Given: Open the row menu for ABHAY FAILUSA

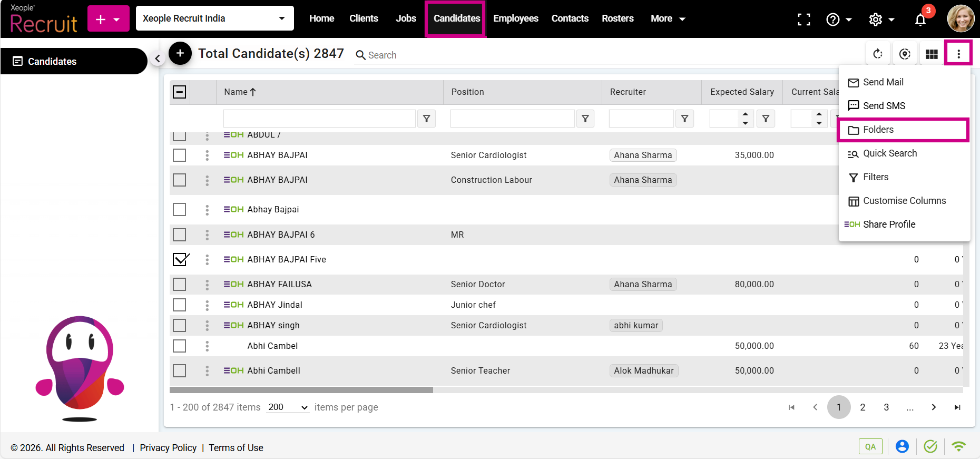Looking at the screenshot, I should click(207, 285).
